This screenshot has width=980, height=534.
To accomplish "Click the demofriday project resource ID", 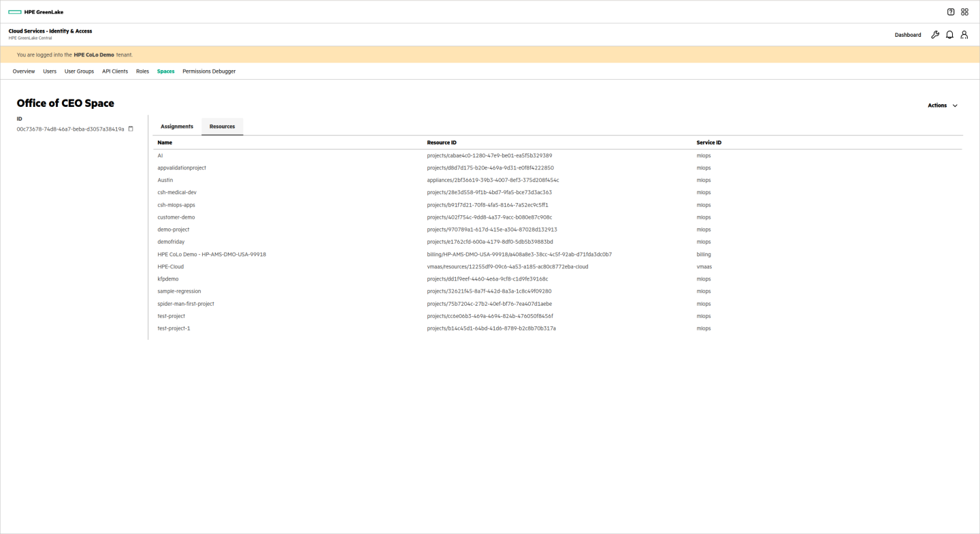I will point(490,242).
